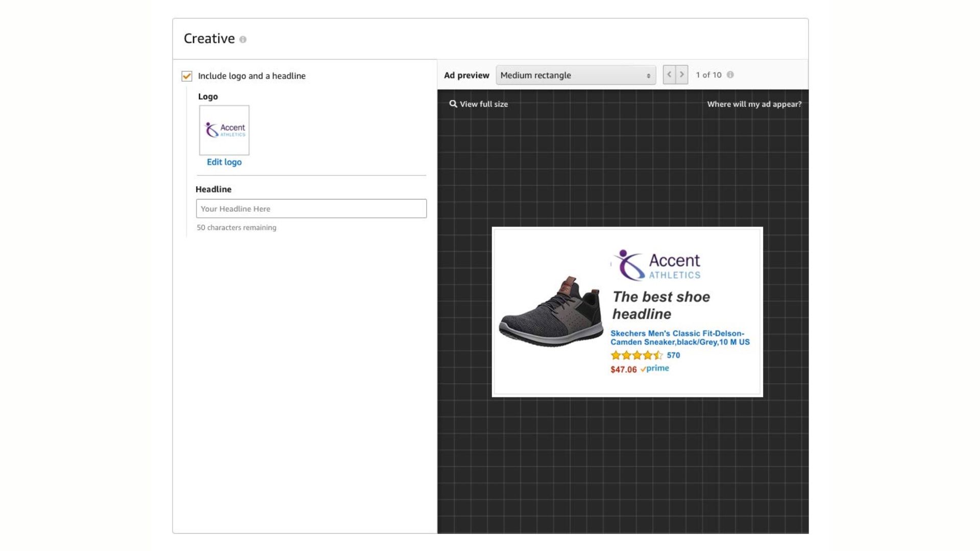Click the info icon beside Creative heading
The image size is (980, 551).
pyautogui.click(x=243, y=39)
